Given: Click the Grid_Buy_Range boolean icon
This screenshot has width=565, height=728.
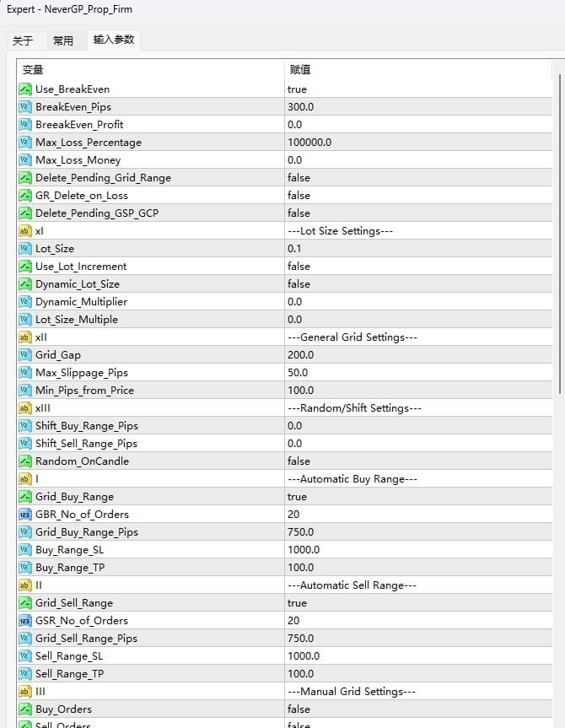Looking at the screenshot, I should [x=25, y=497].
